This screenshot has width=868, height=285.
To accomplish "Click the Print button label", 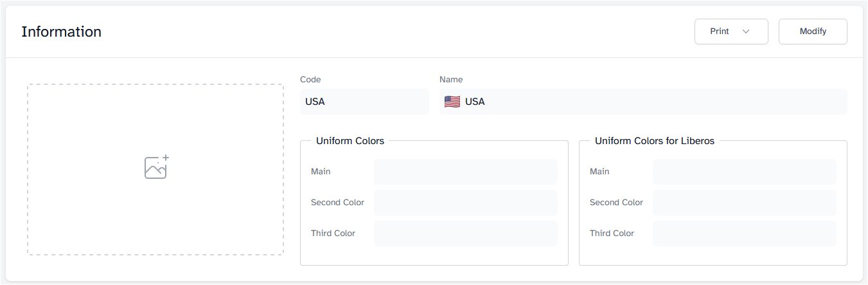I will click(x=720, y=32).
